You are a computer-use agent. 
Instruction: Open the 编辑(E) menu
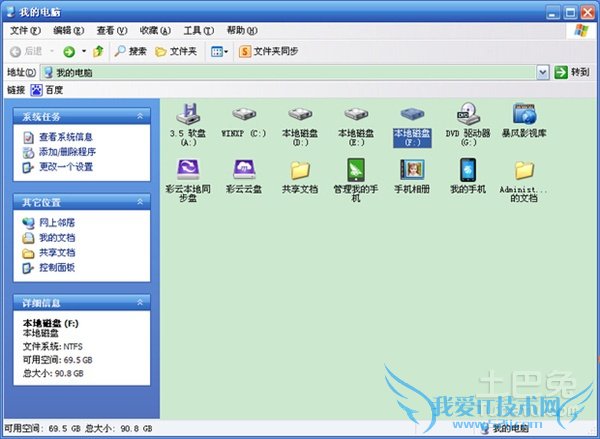(x=68, y=30)
